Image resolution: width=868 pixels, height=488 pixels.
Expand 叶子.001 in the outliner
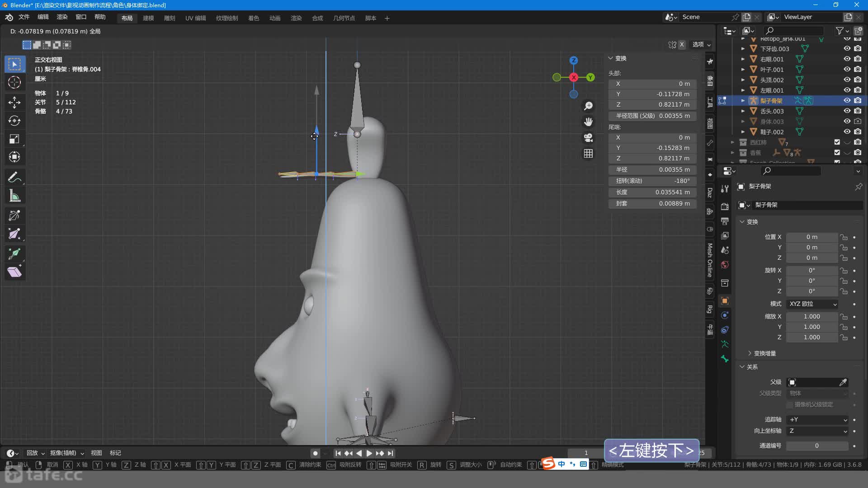tap(743, 69)
